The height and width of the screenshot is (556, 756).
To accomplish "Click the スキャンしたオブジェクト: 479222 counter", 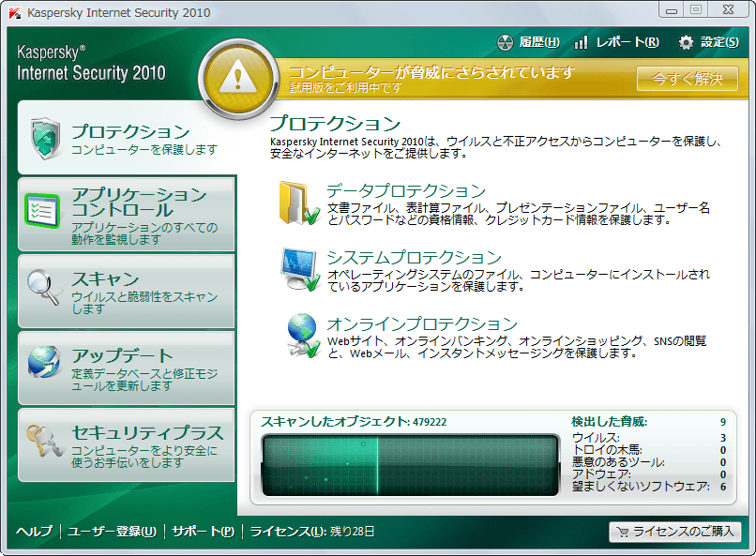I will (354, 422).
